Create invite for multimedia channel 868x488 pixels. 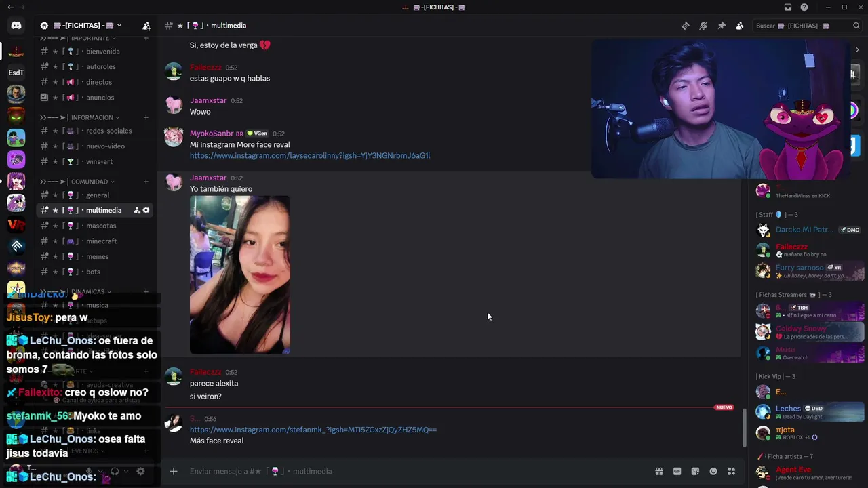point(136,211)
